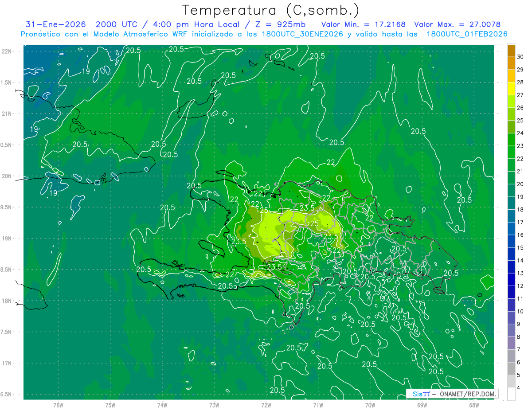The width and height of the screenshot is (532, 411).
Task: Click the '2000 UTC' time text
Action: pos(116,25)
